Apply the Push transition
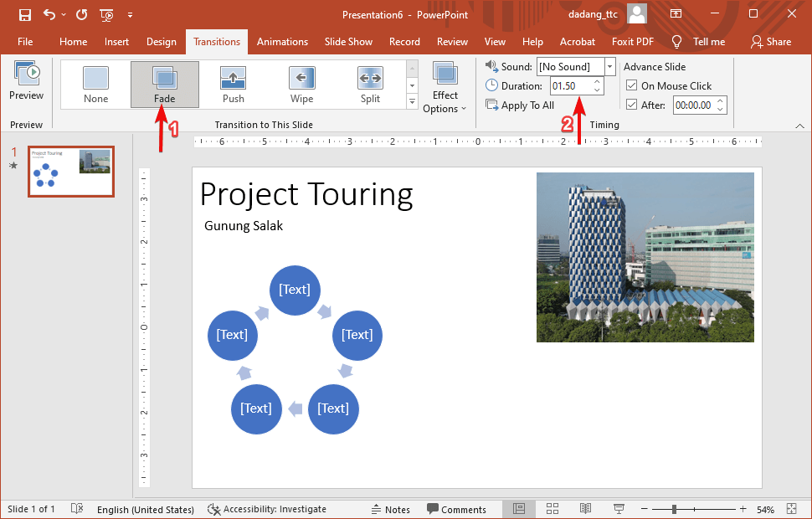Screen dimensions: 812x519 (x=233, y=84)
